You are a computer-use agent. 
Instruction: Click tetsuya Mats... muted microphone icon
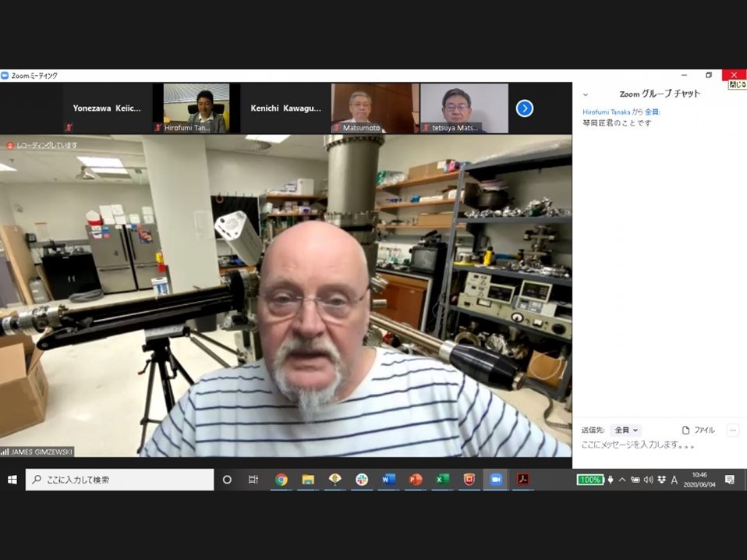point(427,128)
